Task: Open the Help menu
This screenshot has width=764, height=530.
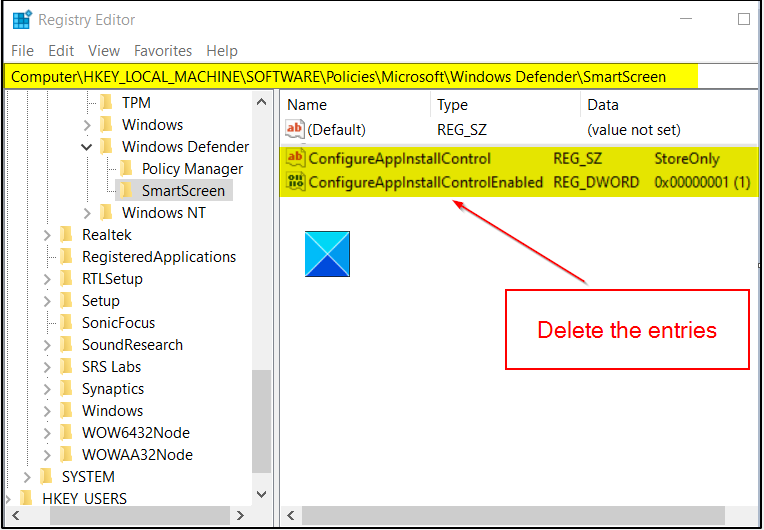Action: (222, 51)
